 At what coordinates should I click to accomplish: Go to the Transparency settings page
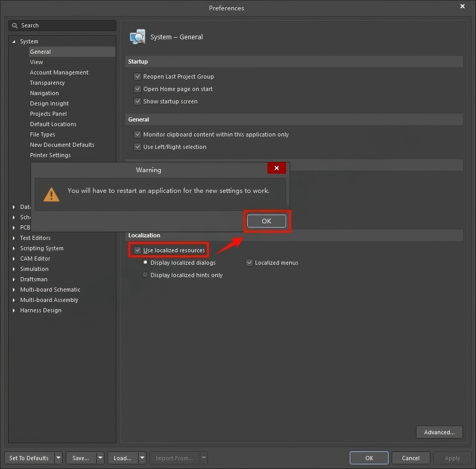48,83
